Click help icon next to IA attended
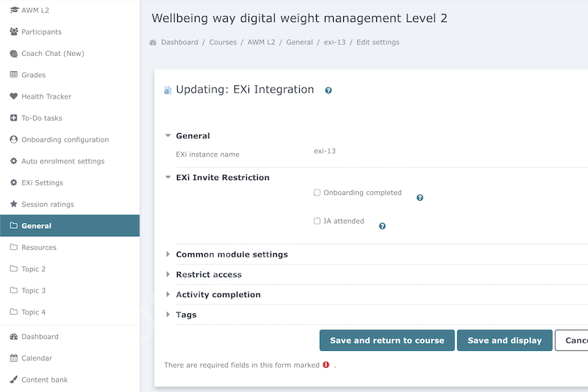Image resolution: width=588 pixels, height=392 pixels. 382,227
